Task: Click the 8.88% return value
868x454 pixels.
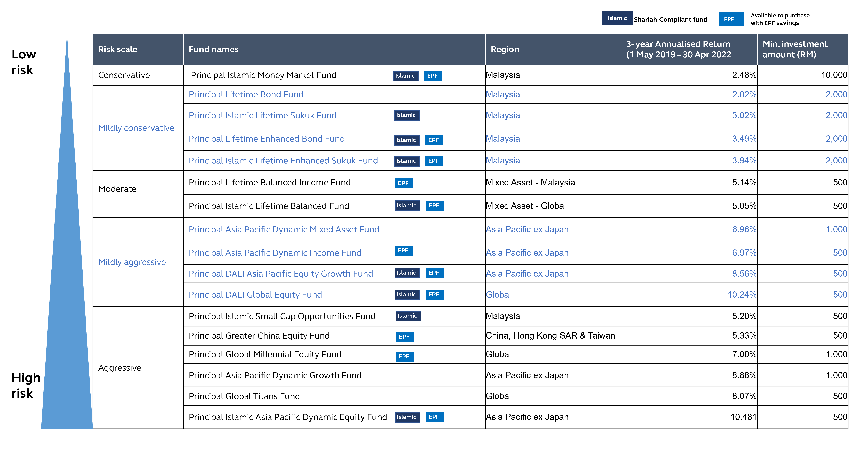Action: (x=744, y=375)
